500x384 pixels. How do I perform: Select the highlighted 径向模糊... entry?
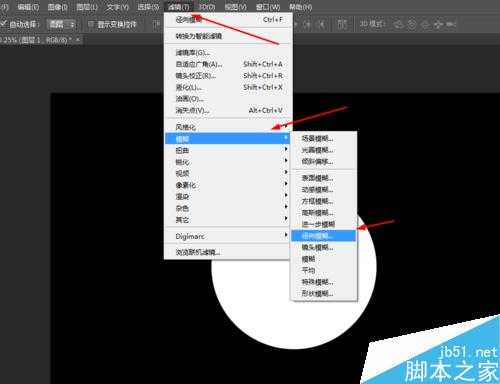tap(324, 236)
